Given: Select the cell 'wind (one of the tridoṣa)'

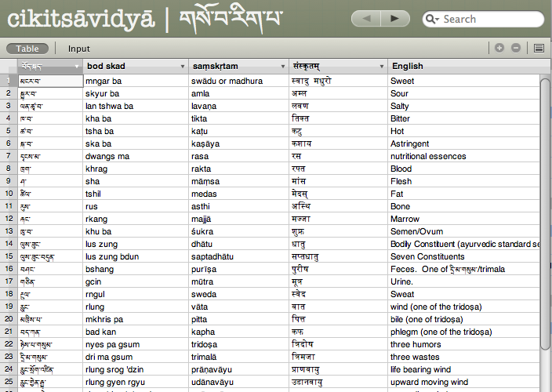Looking at the screenshot, I should (463, 307).
